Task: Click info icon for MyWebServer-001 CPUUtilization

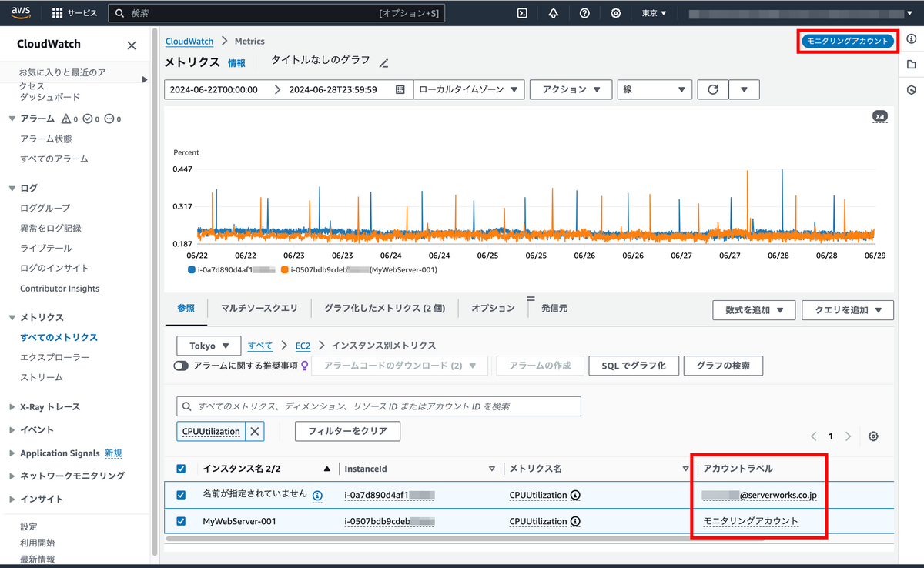Action: pos(575,521)
